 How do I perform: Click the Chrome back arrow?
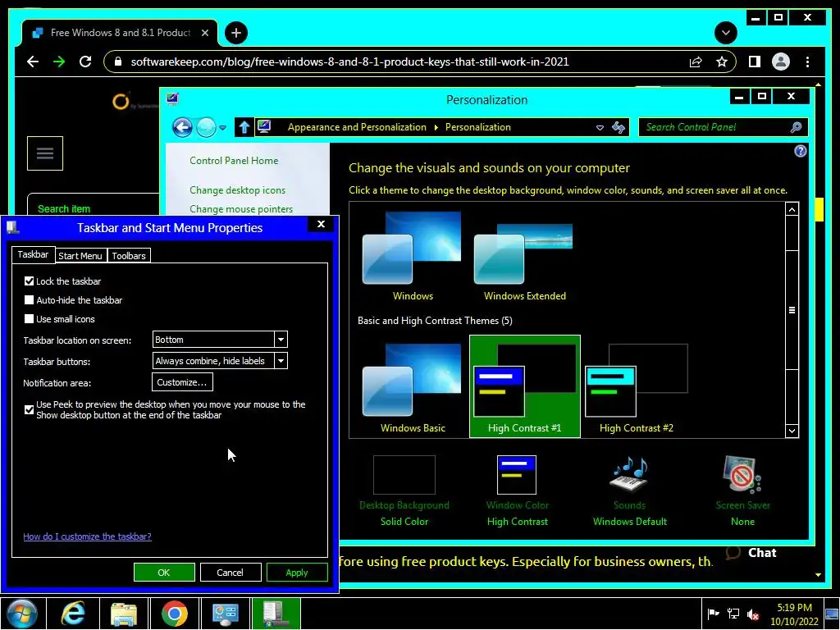point(33,62)
